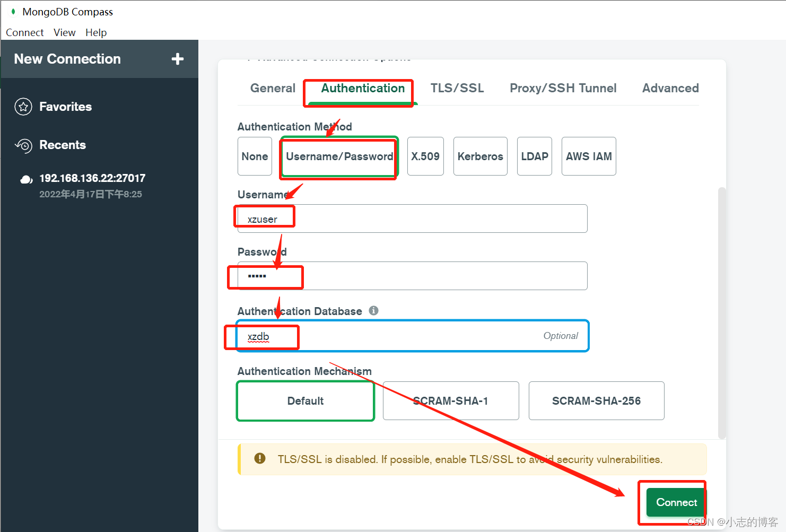Select SCRAM-SHA-1 mechanism

click(x=451, y=401)
